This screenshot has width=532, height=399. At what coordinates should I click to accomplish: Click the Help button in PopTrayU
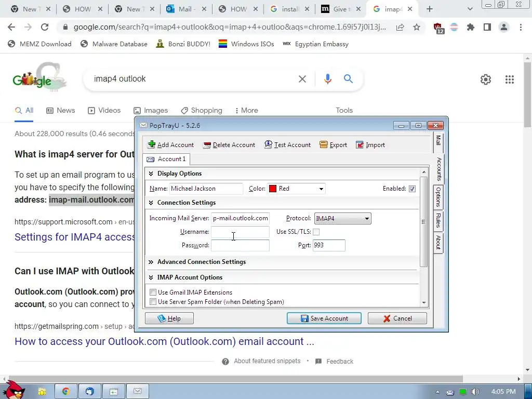169,318
